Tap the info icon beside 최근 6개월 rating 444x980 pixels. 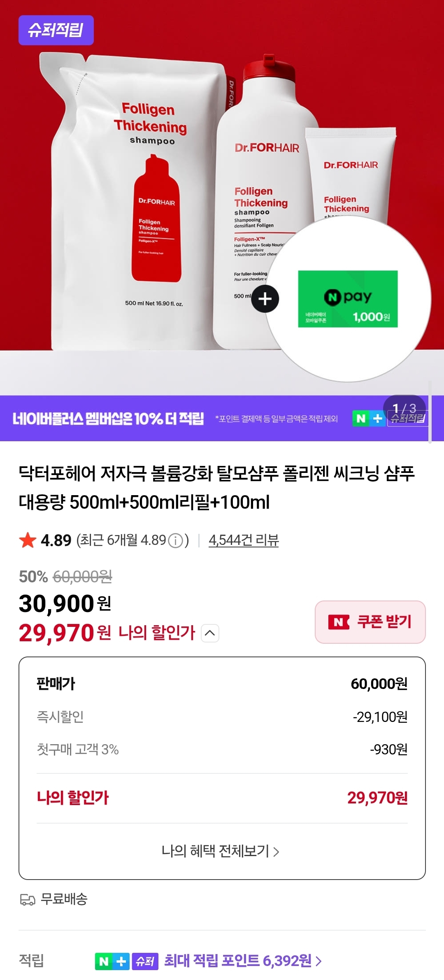click(176, 540)
